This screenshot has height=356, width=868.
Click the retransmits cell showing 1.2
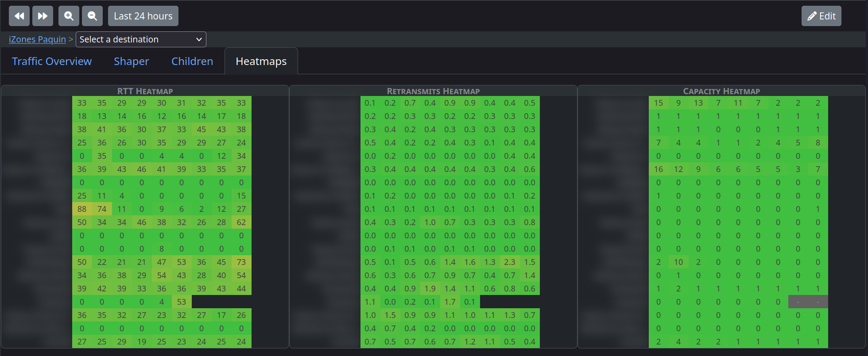(470, 341)
